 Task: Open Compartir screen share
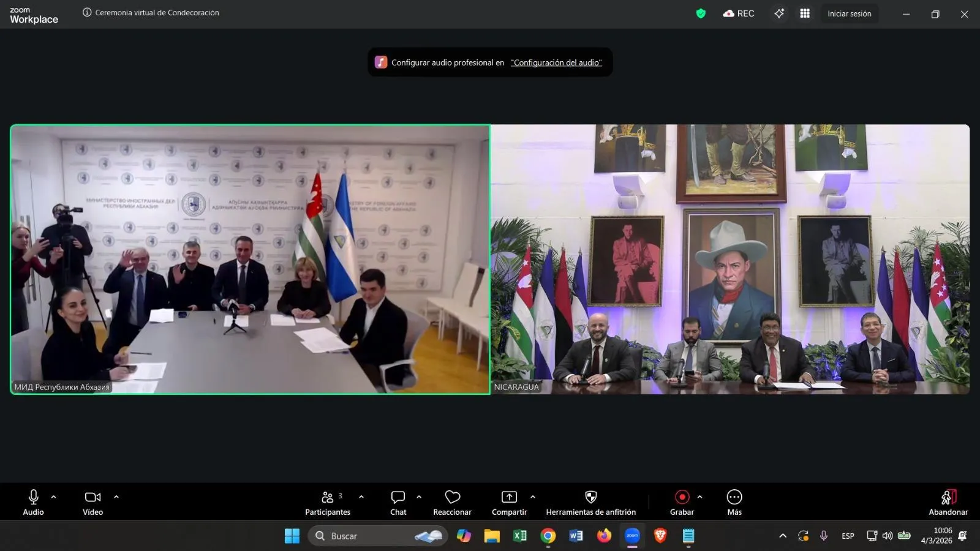(509, 503)
